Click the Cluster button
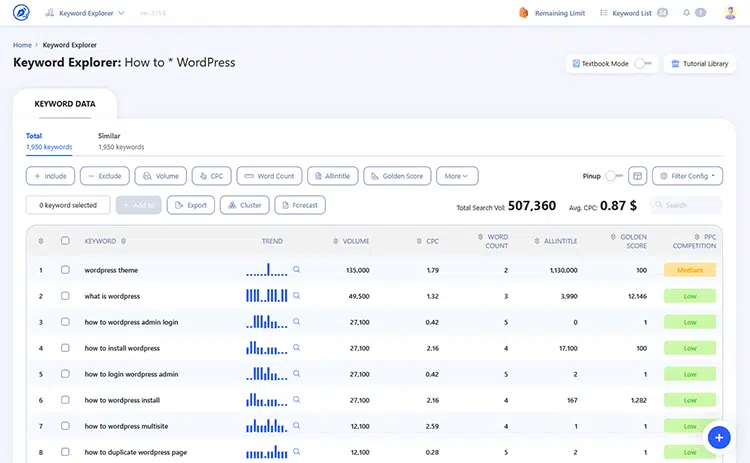Image resolution: width=750 pixels, height=463 pixels. [244, 205]
